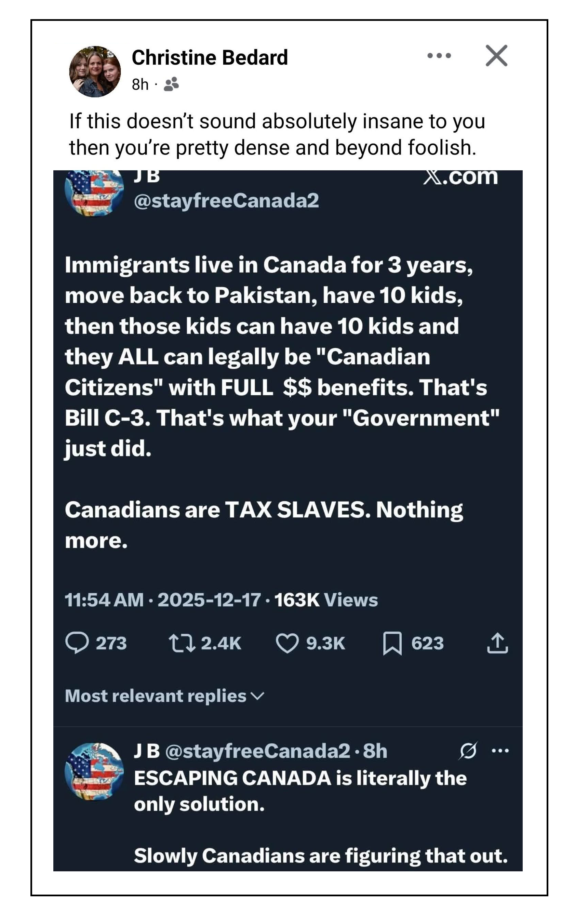Click the friends audience icon beside 8h
Viewport: 575px width, 924px height.
[x=171, y=84]
